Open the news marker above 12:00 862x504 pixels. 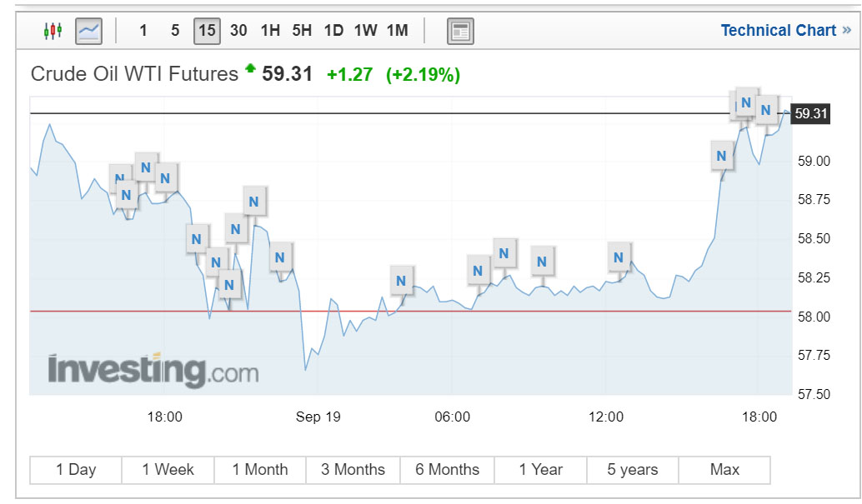(619, 257)
